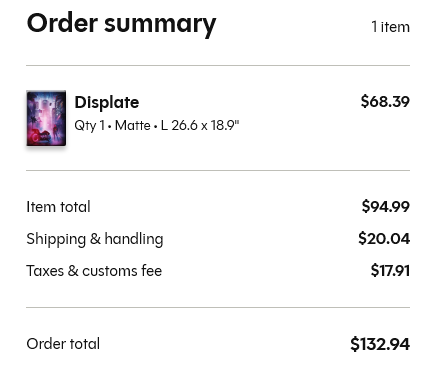Click the bullet between Qty 1 and Matte

coord(110,127)
